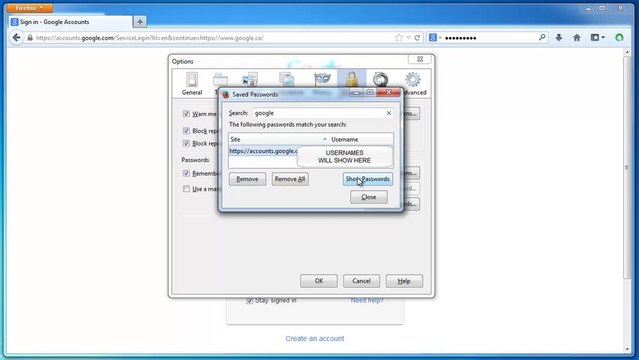
Task: Open the Sync pane in Options
Action: click(x=381, y=78)
